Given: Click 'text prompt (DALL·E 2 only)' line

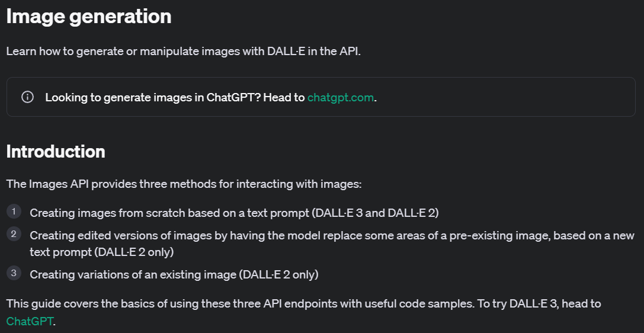Looking at the screenshot, I should point(102,252).
